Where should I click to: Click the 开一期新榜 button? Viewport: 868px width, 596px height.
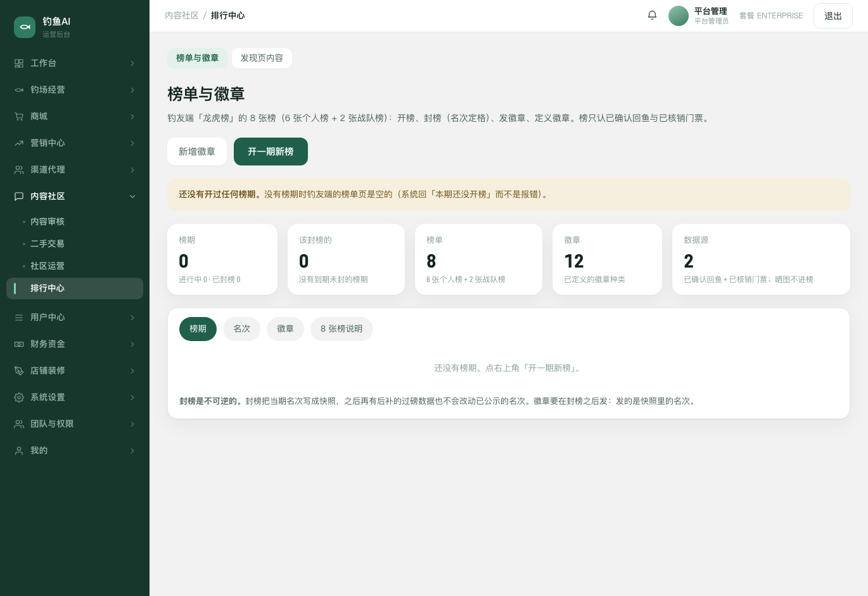(x=271, y=152)
